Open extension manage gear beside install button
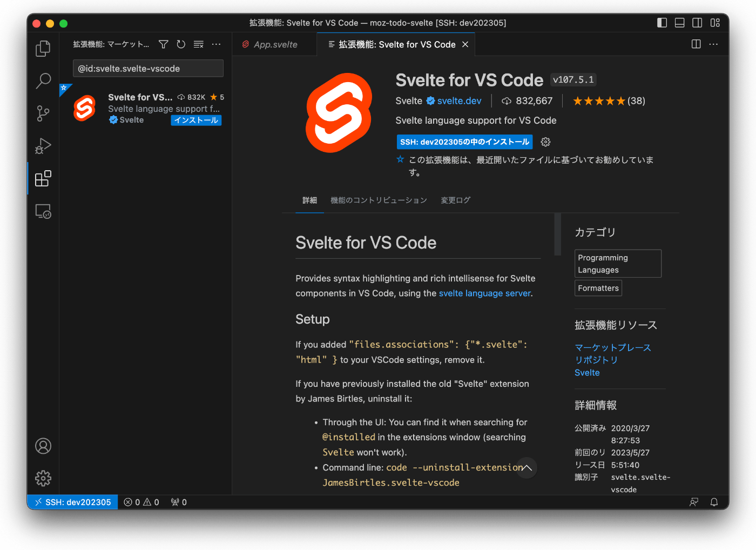756x550 pixels. [545, 142]
